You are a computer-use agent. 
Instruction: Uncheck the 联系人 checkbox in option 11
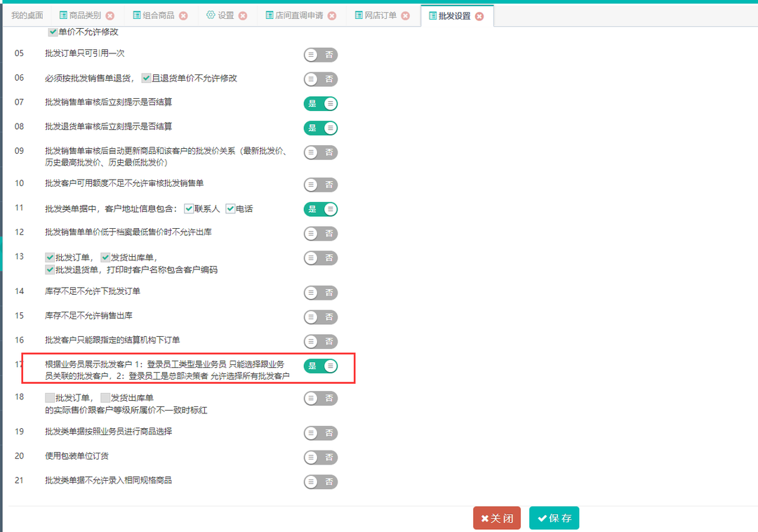(x=189, y=209)
